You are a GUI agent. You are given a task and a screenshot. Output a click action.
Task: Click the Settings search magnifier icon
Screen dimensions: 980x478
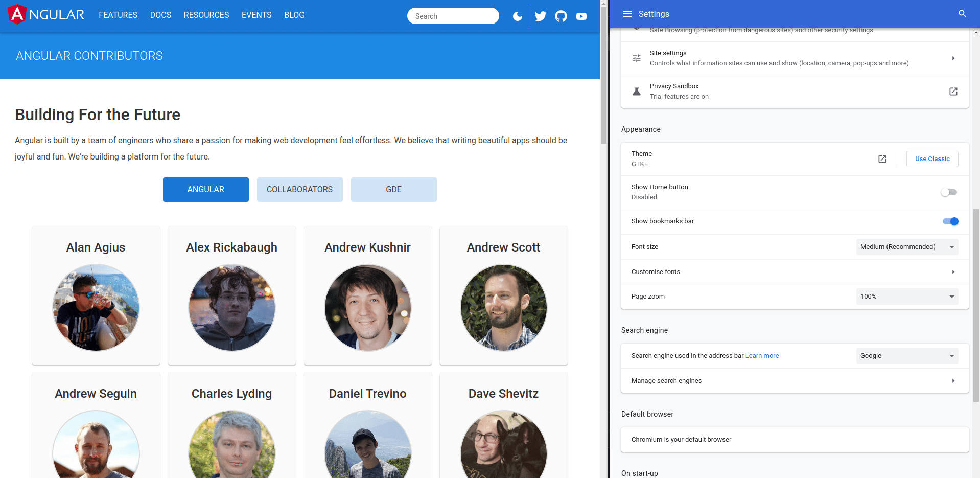click(x=962, y=14)
